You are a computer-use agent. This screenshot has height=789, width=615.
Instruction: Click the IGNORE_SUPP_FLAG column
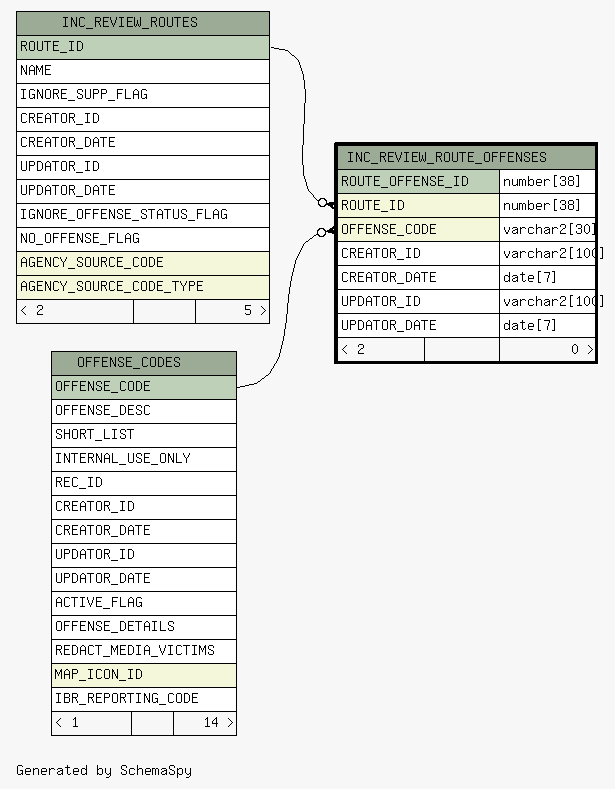(x=143, y=95)
